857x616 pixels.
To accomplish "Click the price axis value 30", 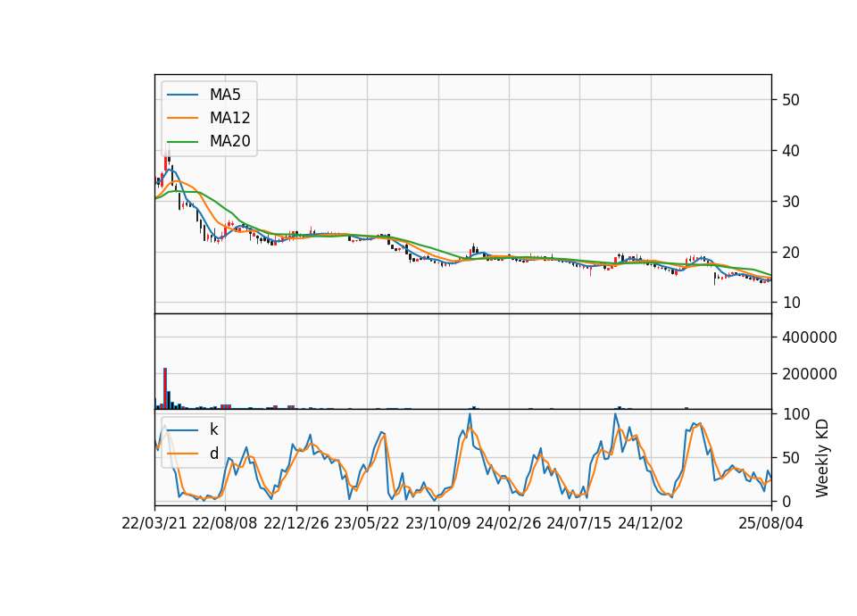I will click(791, 202).
